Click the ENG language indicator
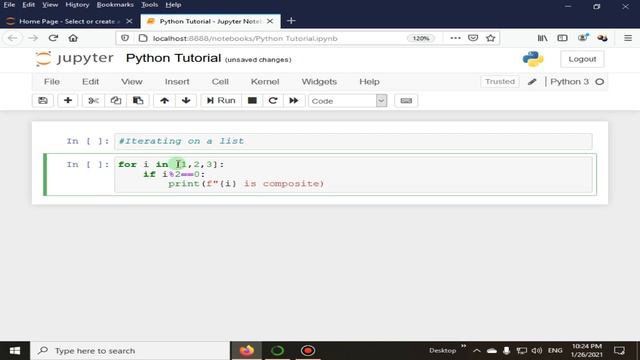The height and width of the screenshot is (360, 640). click(x=555, y=351)
